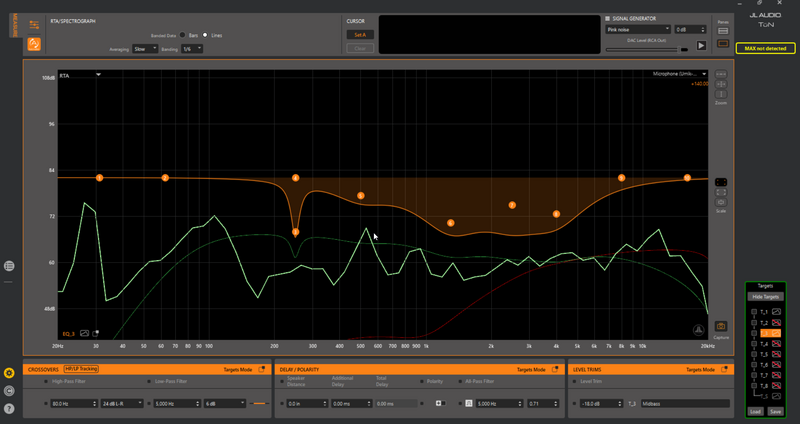Viewport: 800px width, 424px height.
Task: Open the 6 dB low-pass slope dropdown
Action: coord(225,404)
